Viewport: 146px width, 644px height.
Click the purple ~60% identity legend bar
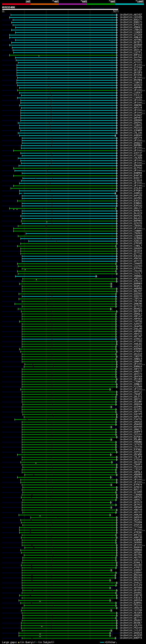click(73, 4)
